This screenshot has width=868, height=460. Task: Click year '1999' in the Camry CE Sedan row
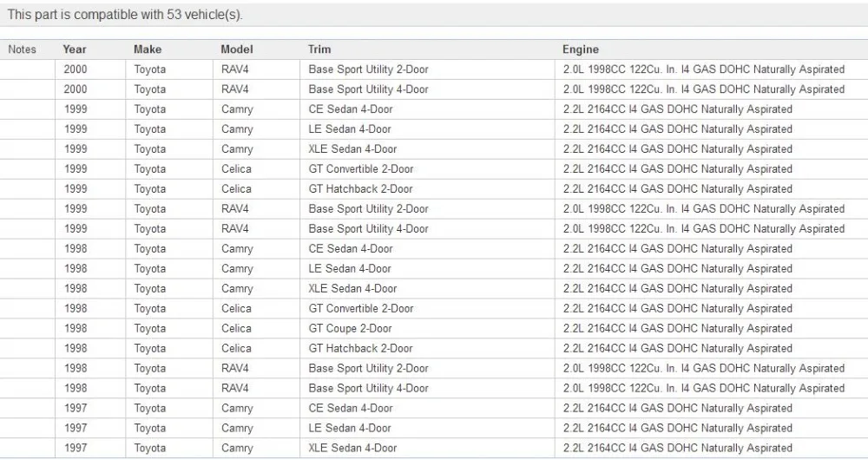click(x=76, y=109)
